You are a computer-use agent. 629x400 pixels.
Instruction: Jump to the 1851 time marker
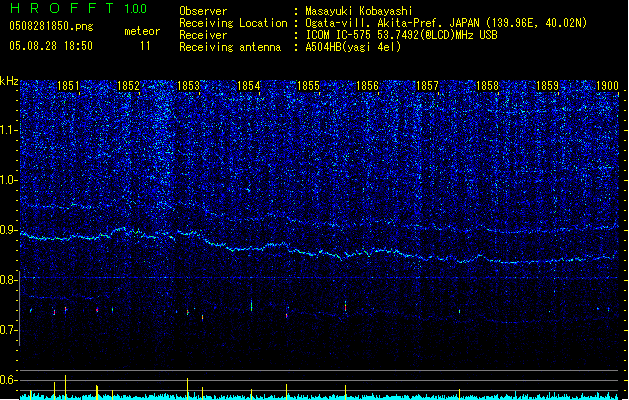coord(69,87)
